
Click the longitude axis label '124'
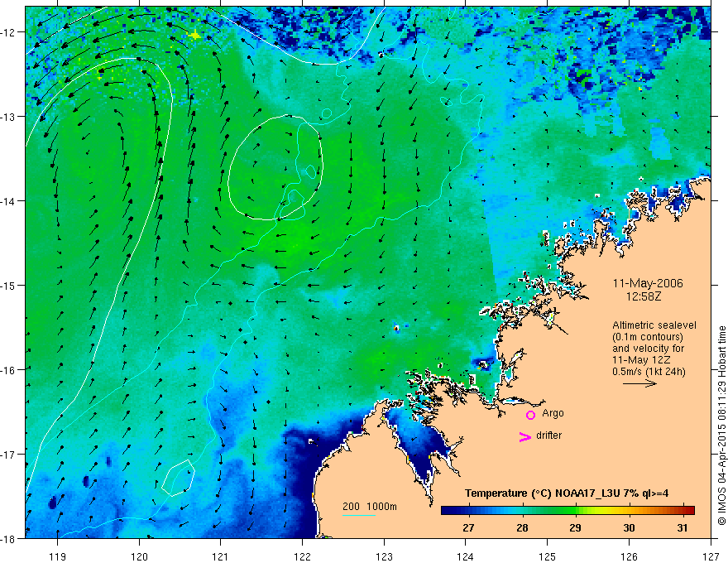pos(466,556)
